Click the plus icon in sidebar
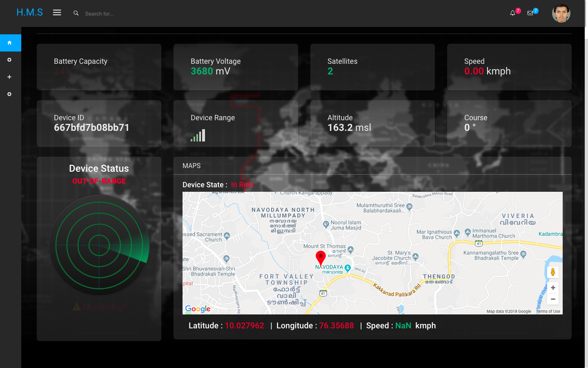The width and height of the screenshot is (588, 368). [9, 77]
